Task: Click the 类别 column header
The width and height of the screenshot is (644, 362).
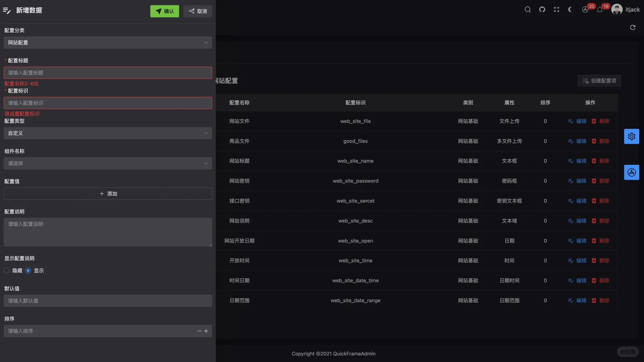Action: [x=468, y=103]
